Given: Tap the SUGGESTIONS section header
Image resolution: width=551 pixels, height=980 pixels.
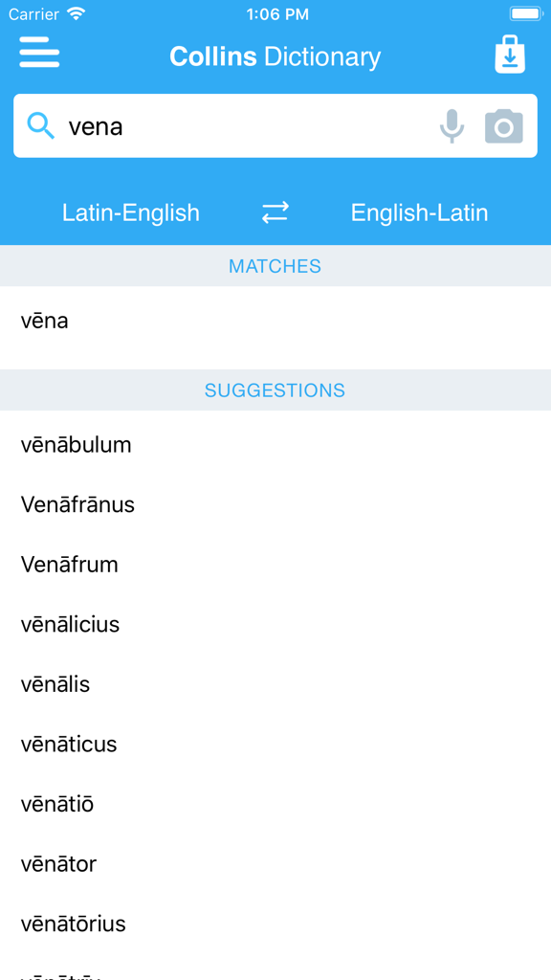Looking at the screenshot, I should [275, 390].
